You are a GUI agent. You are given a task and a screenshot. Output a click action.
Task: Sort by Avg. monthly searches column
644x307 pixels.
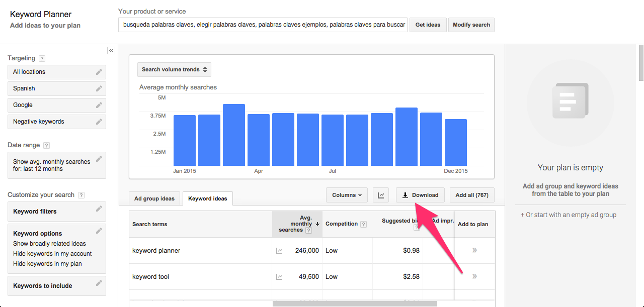301,224
